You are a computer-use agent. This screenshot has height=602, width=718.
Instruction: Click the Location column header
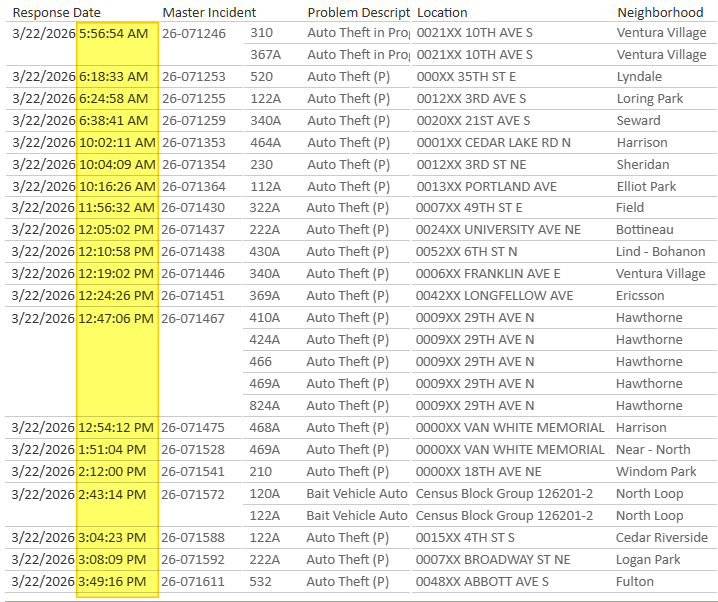tap(442, 12)
